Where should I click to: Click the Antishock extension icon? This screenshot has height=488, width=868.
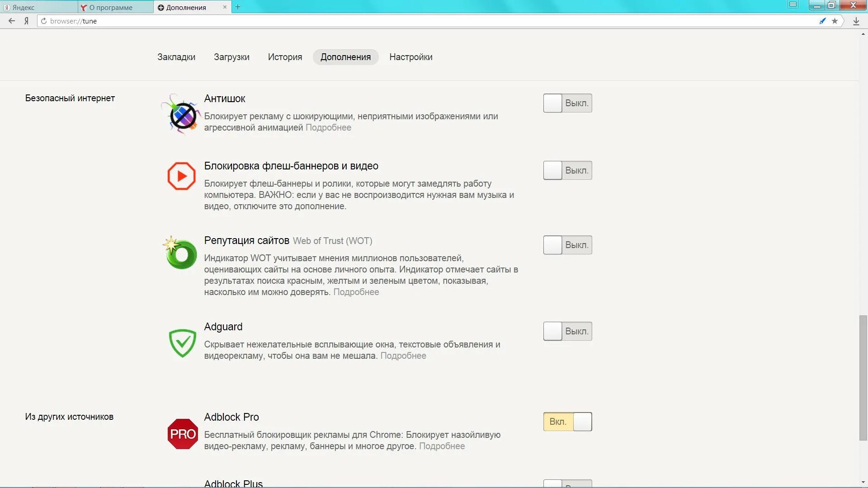pyautogui.click(x=182, y=115)
